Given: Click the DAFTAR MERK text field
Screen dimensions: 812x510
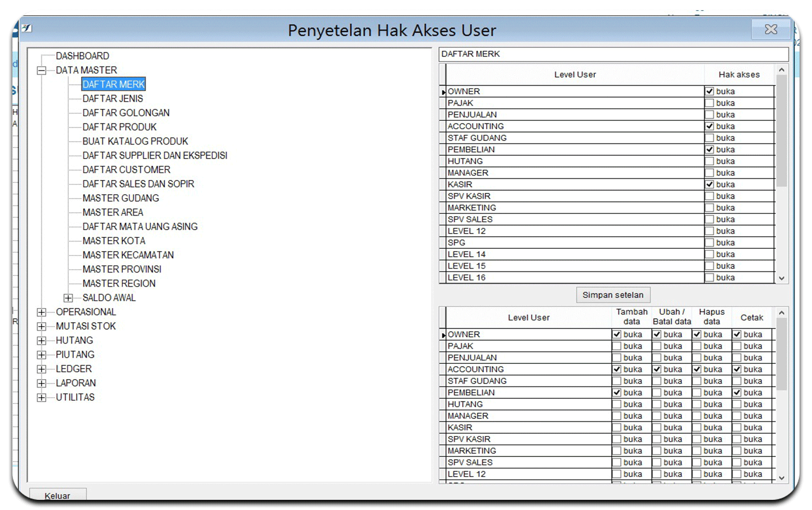Looking at the screenshot, I should (614, 54).
